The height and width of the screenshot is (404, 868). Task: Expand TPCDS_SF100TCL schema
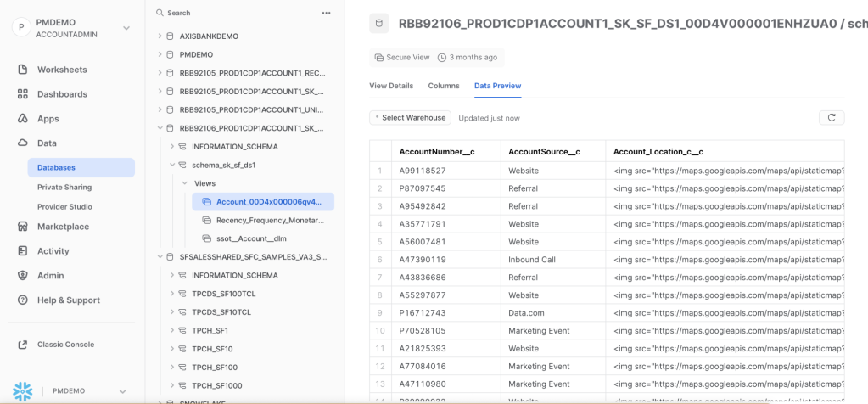[x=172, y=294]
